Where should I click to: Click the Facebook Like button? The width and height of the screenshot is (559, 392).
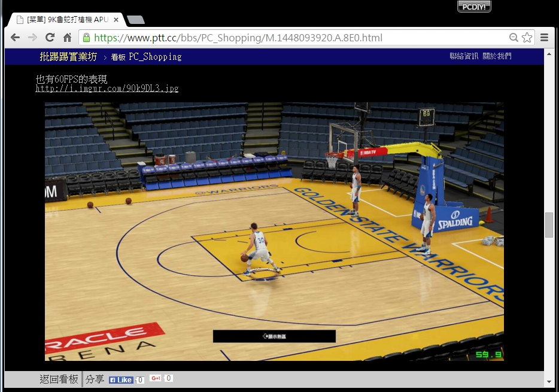click(121, 380)
